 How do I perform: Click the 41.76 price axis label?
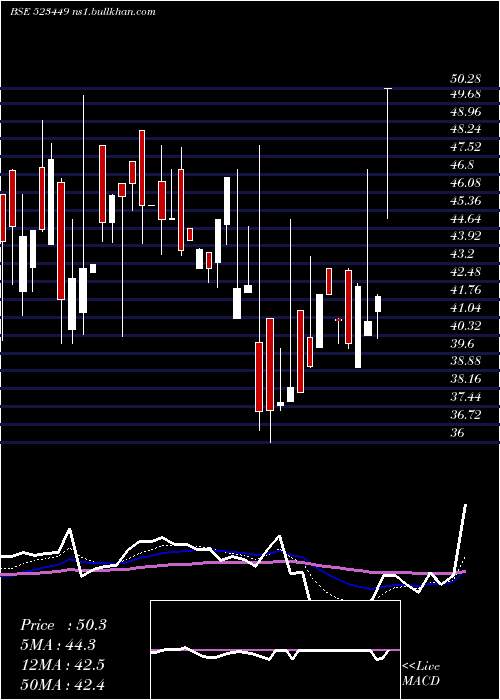tap(466, 290)
